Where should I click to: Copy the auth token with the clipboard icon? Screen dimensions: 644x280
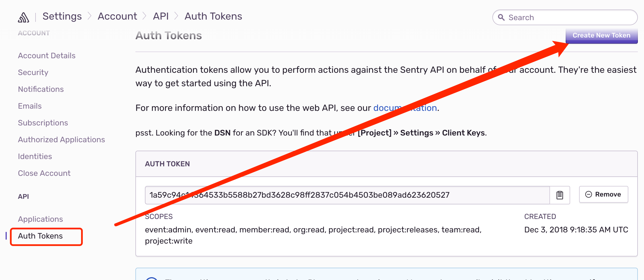tap(560, 195)
